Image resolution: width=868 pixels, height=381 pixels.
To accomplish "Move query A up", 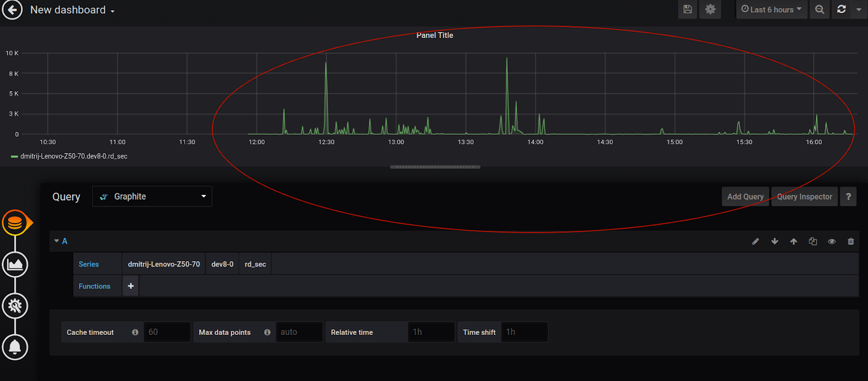I will pos(794,242).
